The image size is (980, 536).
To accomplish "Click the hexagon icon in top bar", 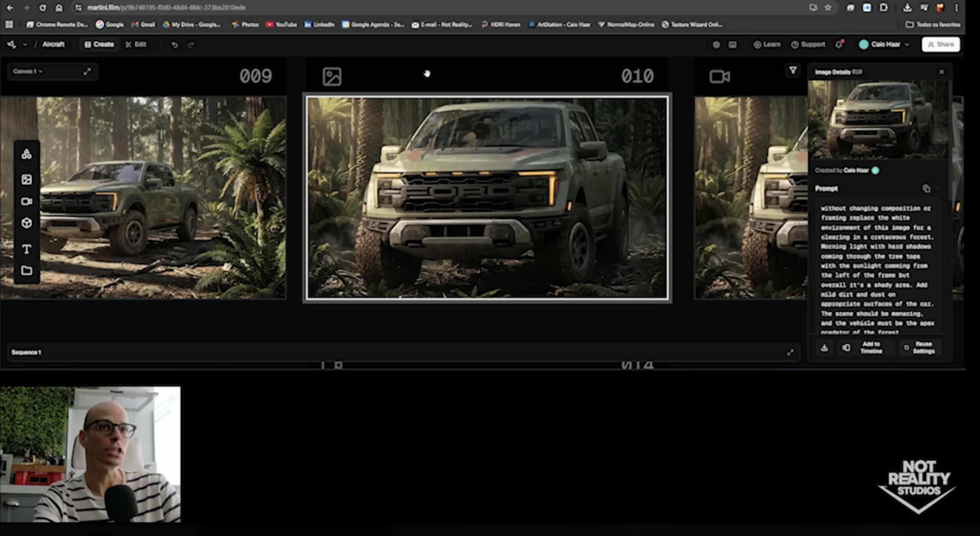I will [x=716, y=45].
